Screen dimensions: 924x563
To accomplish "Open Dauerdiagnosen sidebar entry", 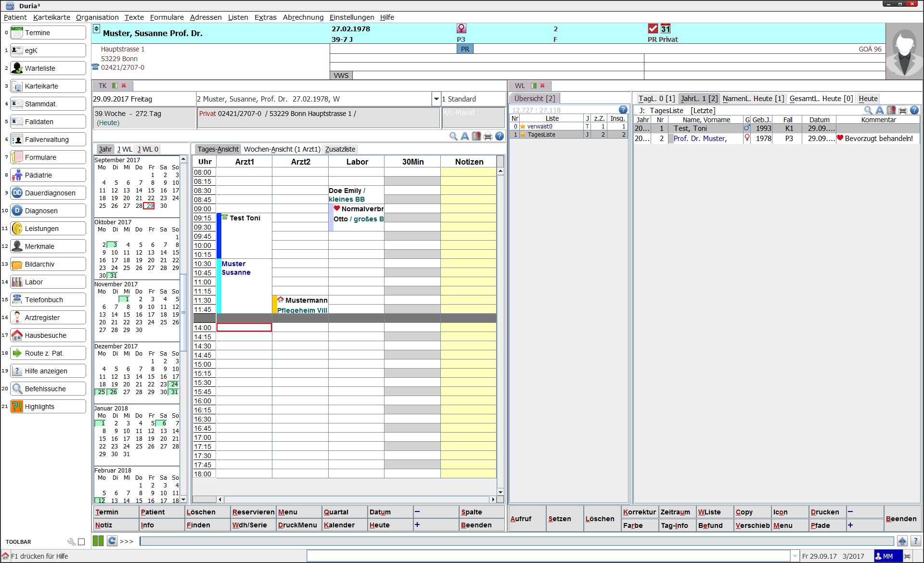I will click(x=48, y=193).
